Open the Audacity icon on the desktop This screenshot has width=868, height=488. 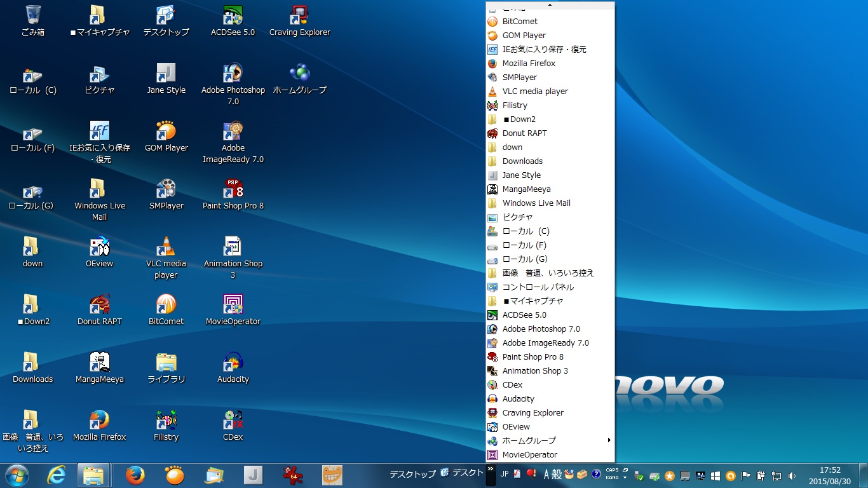tap(233, 363)
